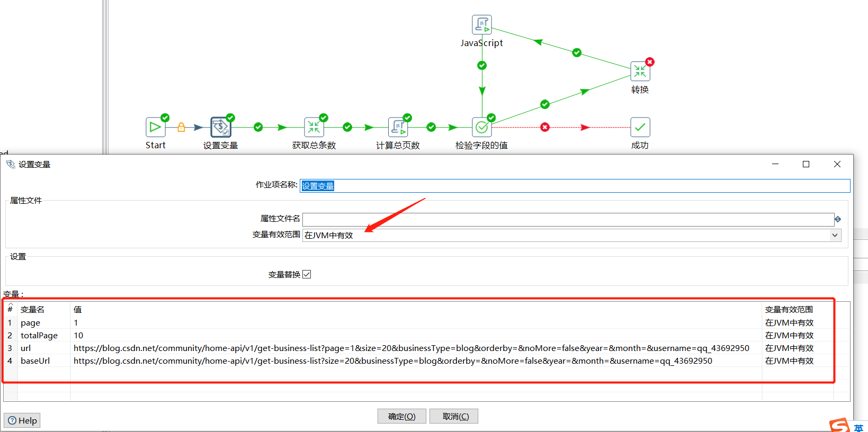Click green check on JavaScript vertical hop

click(x=482, y=66)
